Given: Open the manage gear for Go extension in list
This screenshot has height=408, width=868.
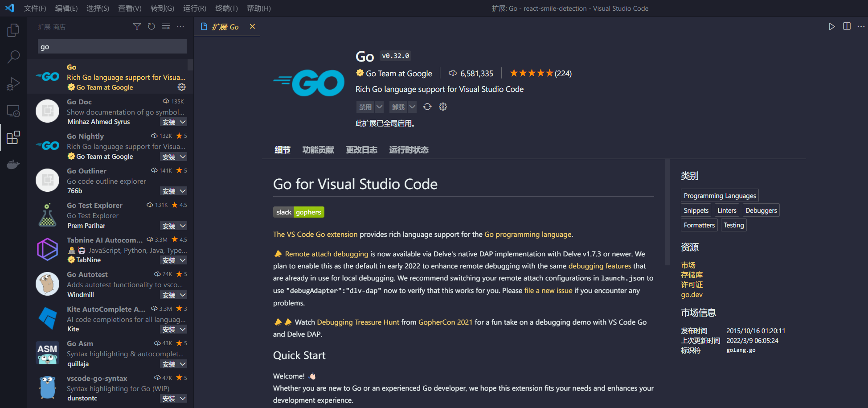Looking at the screenshot, I should click(x=182, y=87).
